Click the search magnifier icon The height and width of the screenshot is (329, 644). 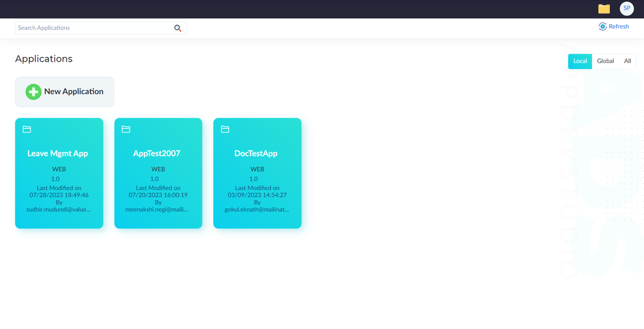(178, 28)
